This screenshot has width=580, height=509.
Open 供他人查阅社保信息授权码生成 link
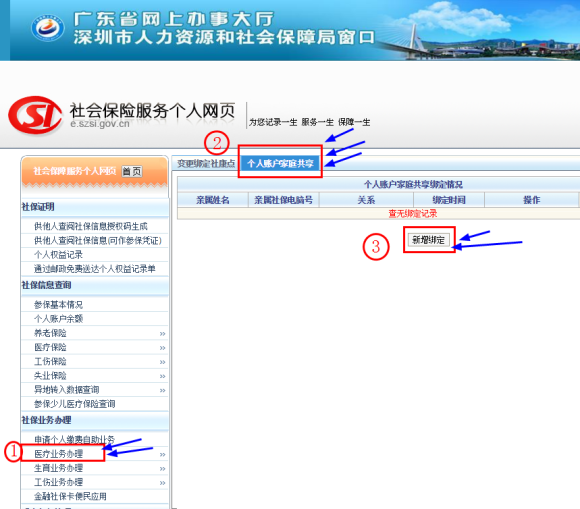(91, 226)
